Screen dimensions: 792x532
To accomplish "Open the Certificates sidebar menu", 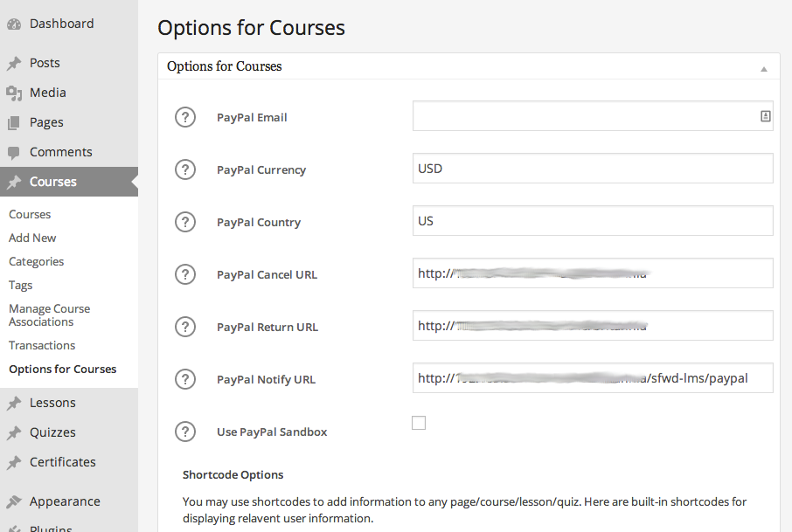I will (x=62, y=462).
